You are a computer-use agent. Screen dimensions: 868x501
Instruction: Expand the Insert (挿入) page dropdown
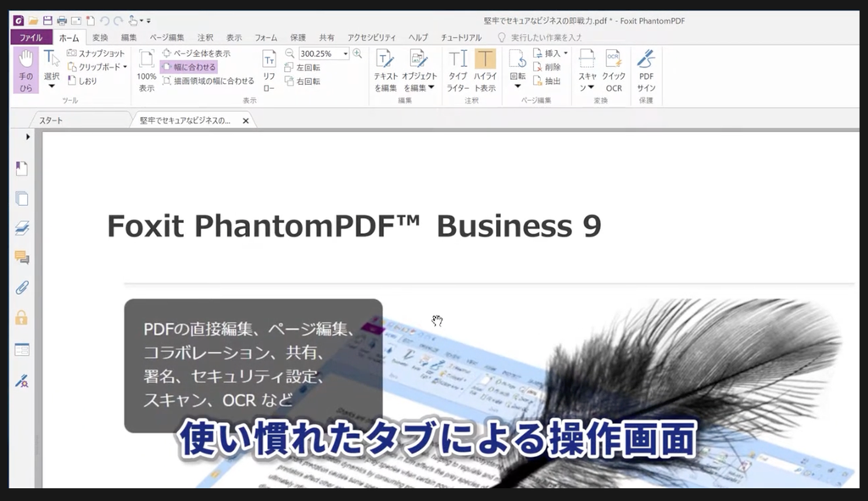(x=565, y=53)
